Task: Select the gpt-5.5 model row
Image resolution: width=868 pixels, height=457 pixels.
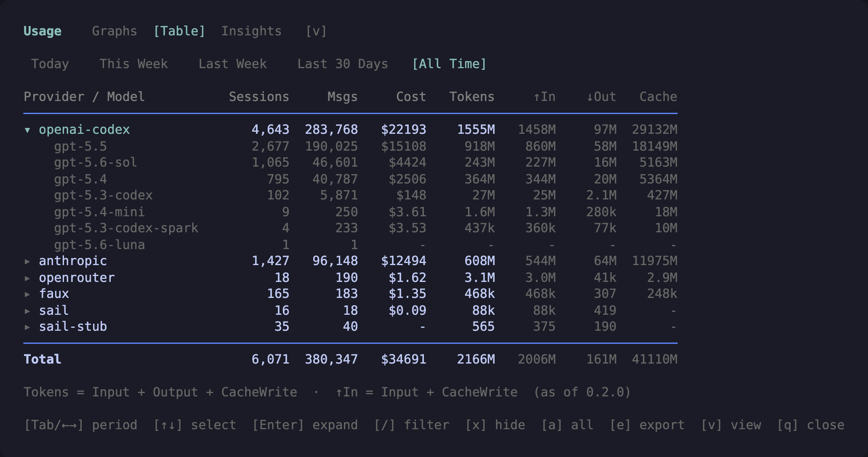Action: [x=350, y=146]
